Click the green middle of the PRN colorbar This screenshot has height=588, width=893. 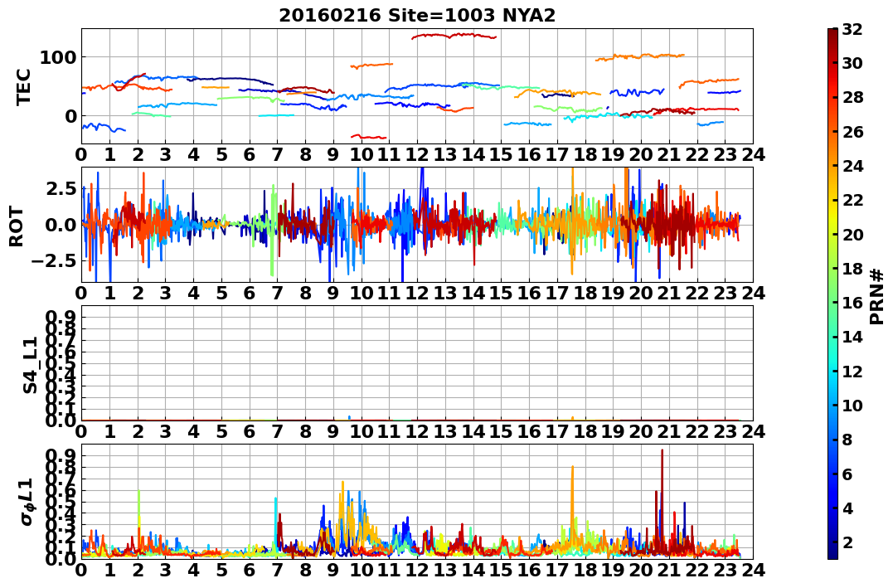click(832, 294)
